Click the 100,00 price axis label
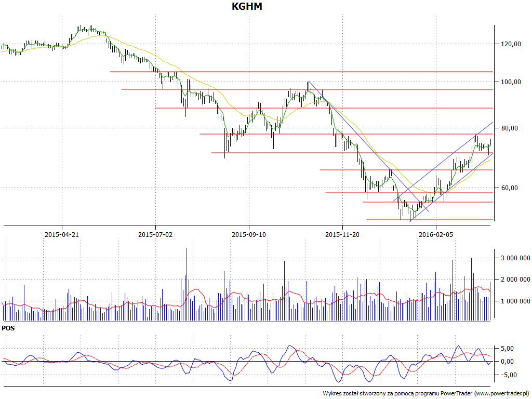532x399 pixels. [x=511, y=82]
